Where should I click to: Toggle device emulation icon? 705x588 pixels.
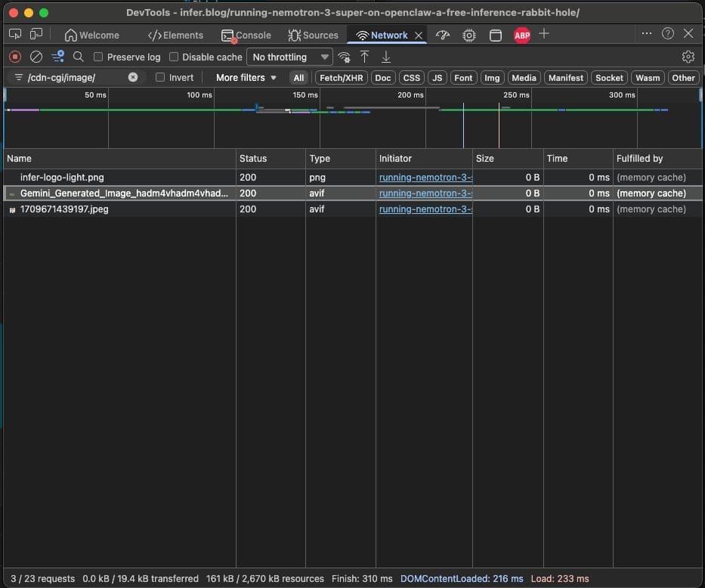tap(36, 34)
